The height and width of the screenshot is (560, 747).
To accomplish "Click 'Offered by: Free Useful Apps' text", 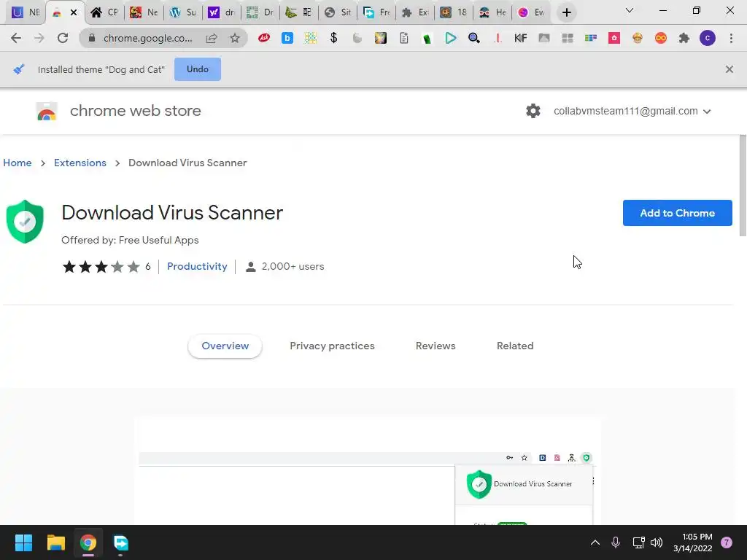I will (130, 240).
